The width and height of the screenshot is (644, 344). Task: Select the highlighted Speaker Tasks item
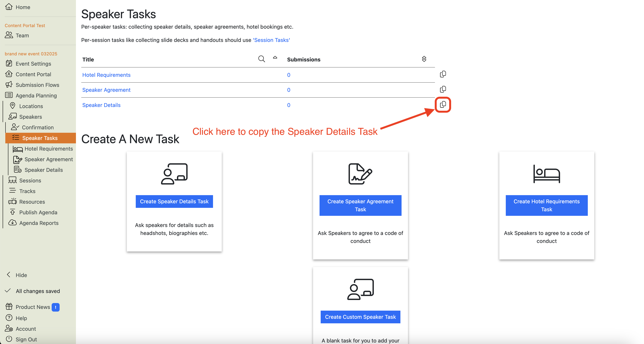(x=40, y=138)
